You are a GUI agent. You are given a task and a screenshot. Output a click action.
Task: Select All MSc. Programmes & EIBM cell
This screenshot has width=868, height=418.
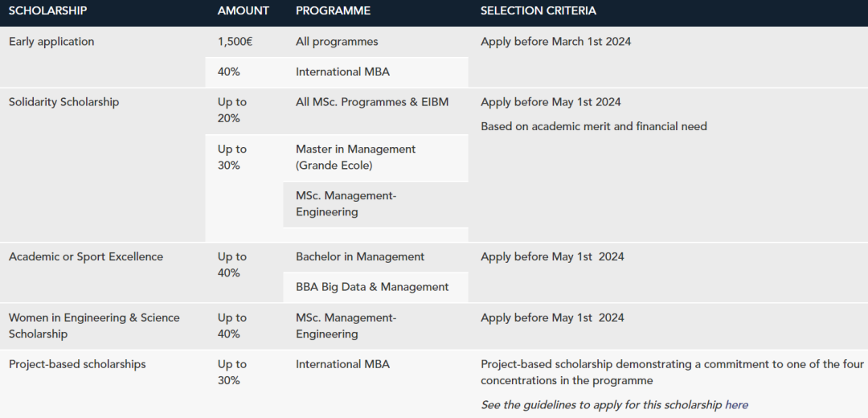tap(372, 102)
